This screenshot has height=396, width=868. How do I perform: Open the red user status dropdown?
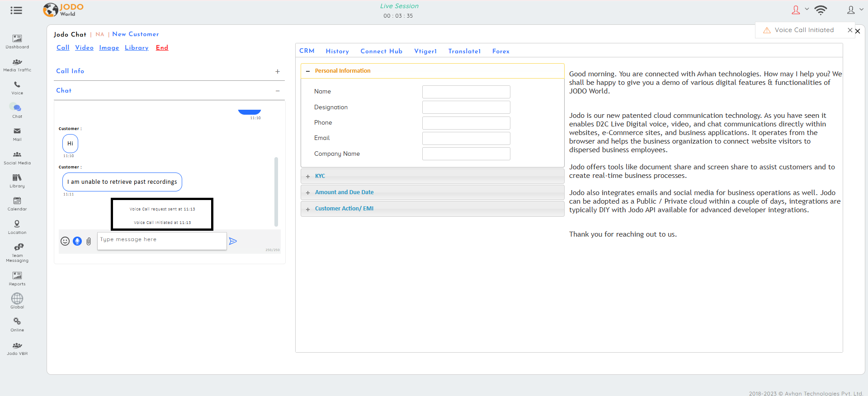800,10
